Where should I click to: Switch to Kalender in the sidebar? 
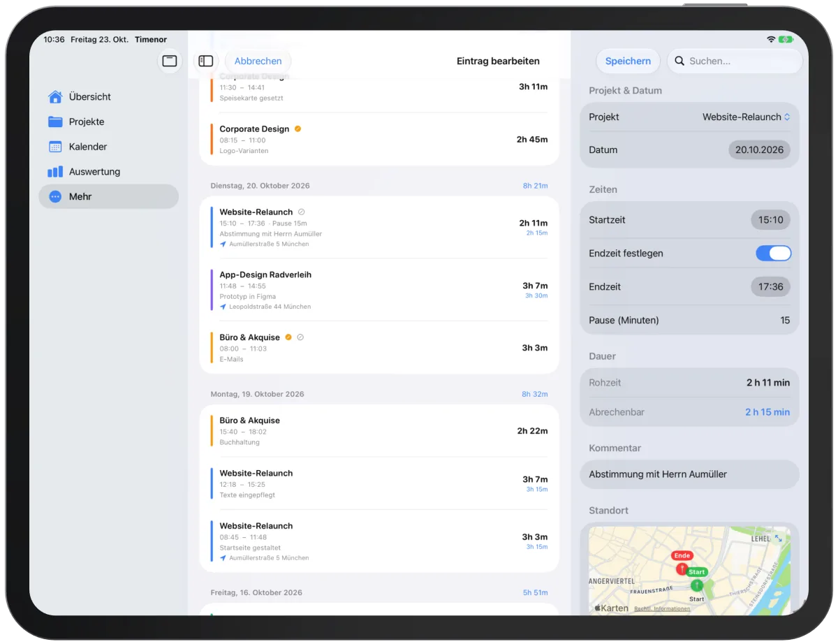pos(108,147)
